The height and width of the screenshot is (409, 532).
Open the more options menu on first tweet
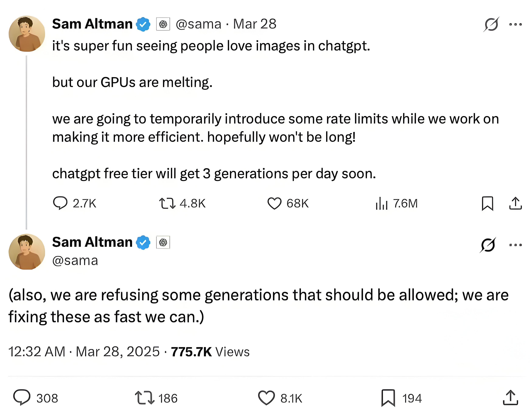tap(515, 24)
